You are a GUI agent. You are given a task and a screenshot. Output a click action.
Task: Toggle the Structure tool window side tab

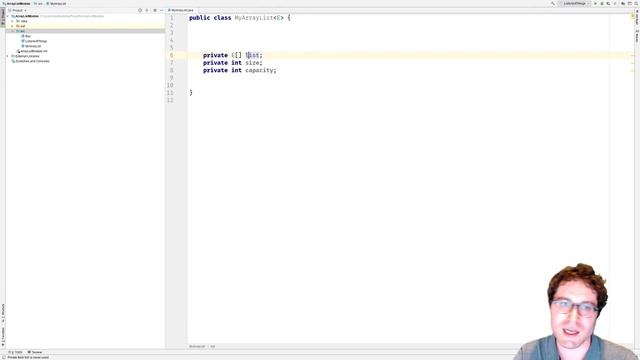coord(2,313)
